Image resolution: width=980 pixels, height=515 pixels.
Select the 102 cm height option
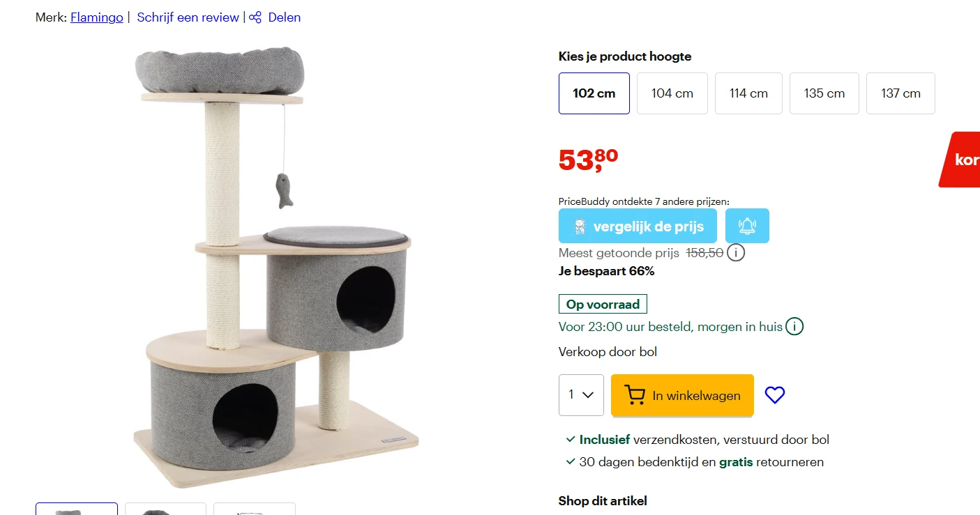[x=594, y=93]
